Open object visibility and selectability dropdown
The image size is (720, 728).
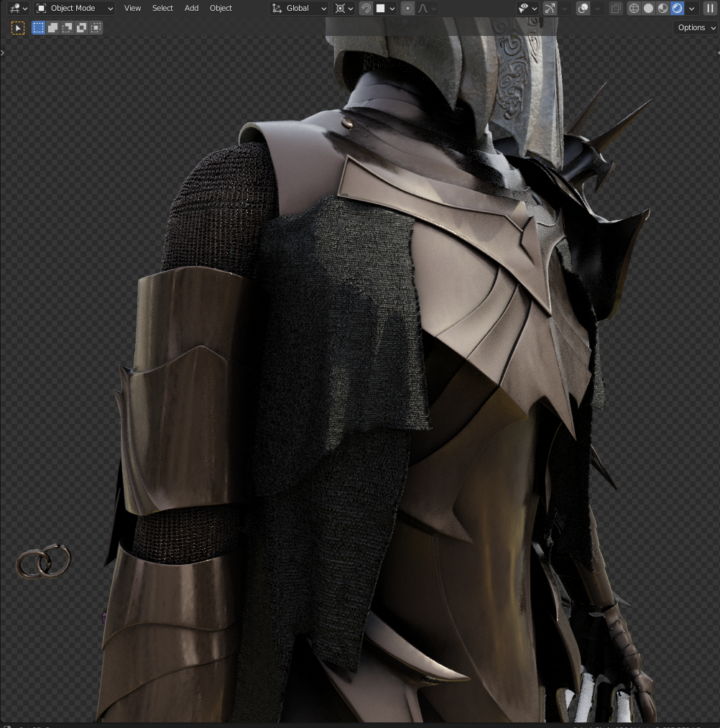coord(528,9)
